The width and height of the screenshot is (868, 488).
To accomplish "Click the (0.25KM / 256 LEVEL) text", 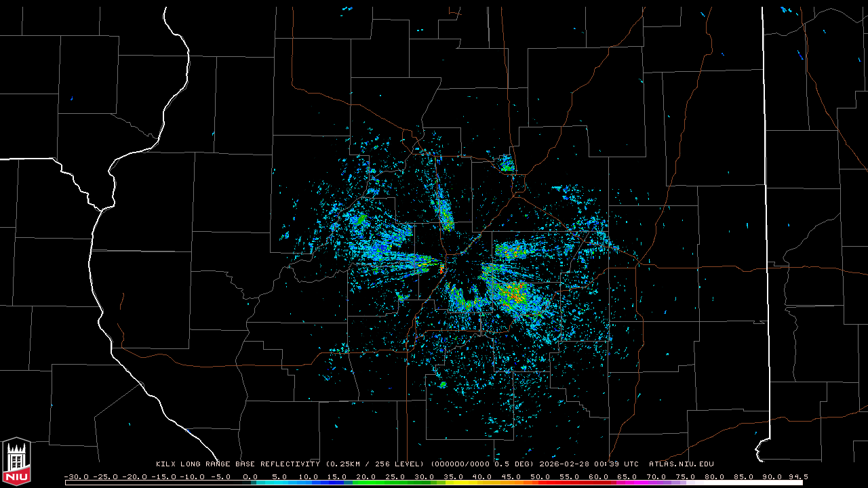I will click(x=375, y=464).
